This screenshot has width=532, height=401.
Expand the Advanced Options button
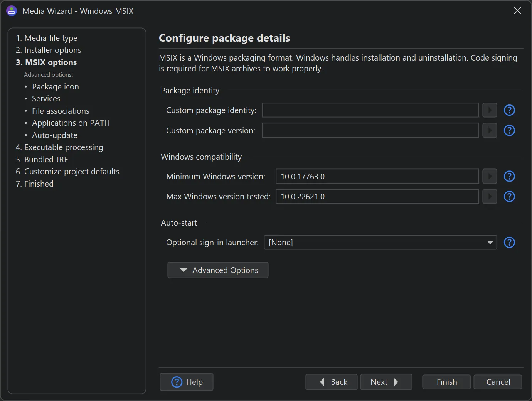pos(218,270)
